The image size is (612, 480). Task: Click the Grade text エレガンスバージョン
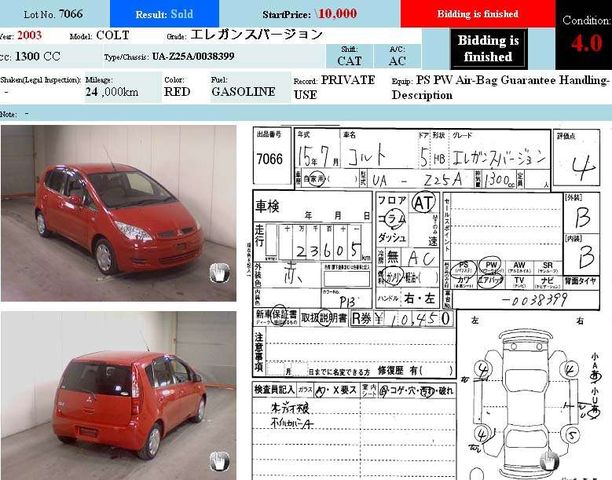pyautogui.click(x=256, y=35)
